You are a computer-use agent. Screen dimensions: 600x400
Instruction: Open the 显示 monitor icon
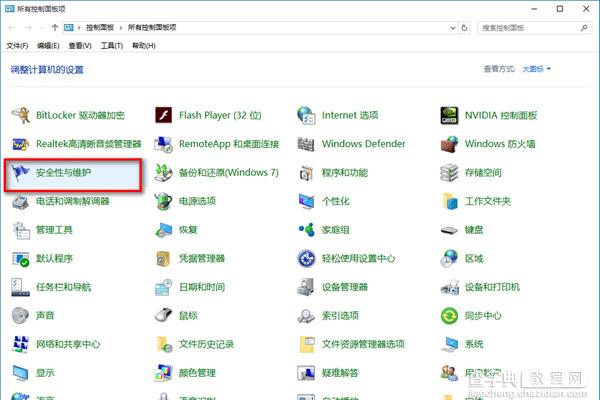click(21, 373)
